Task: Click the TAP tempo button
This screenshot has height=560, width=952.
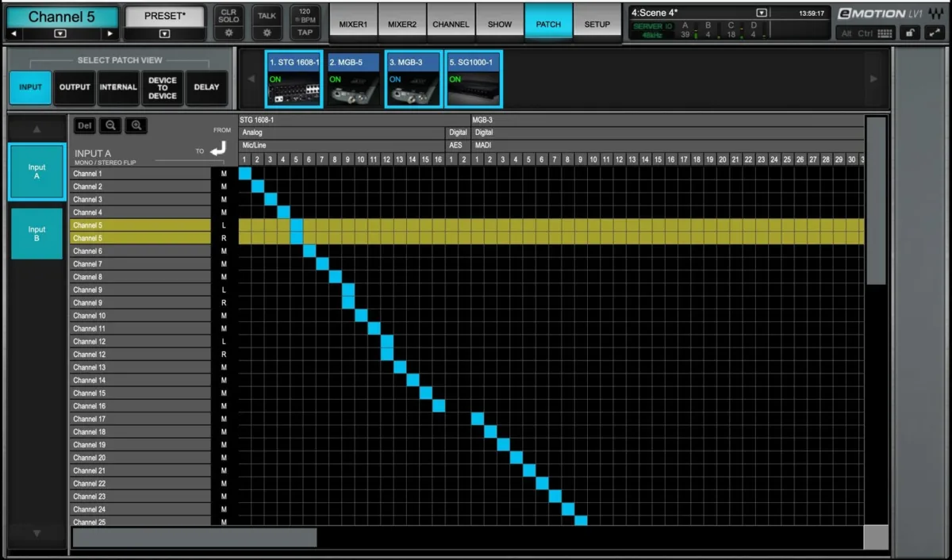Action: click(x=305, y=33)
